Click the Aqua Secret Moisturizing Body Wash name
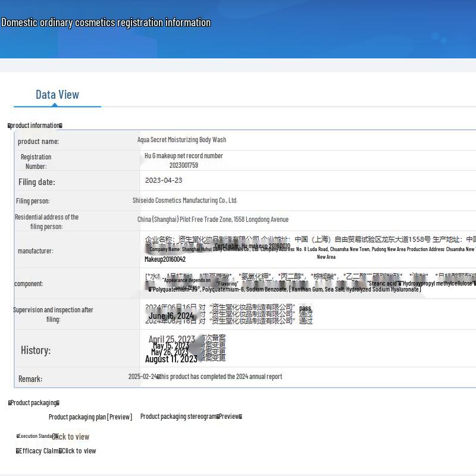The width and height of the screenshot is (476, 476). [x=181, y=140]
